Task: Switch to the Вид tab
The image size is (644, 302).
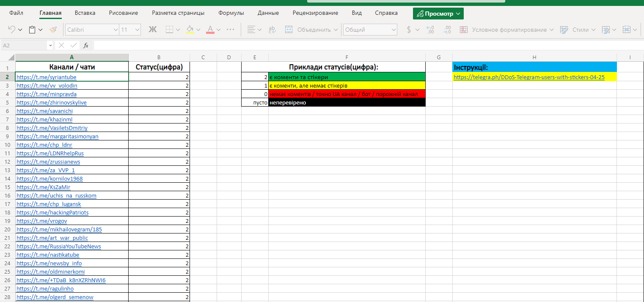Action: pos(357,13)
